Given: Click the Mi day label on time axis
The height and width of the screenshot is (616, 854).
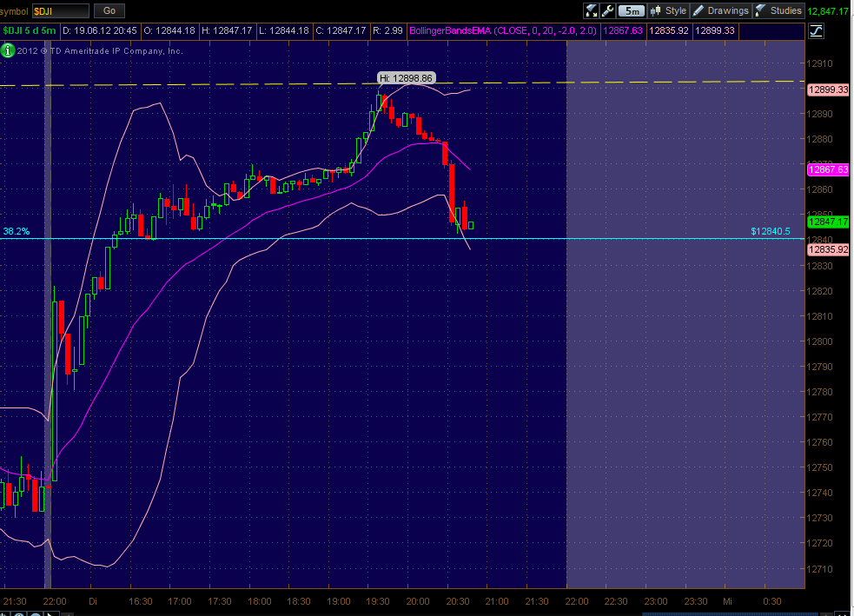Looking at the screenshot, I should pyautogui.click(x=728, y=601).
